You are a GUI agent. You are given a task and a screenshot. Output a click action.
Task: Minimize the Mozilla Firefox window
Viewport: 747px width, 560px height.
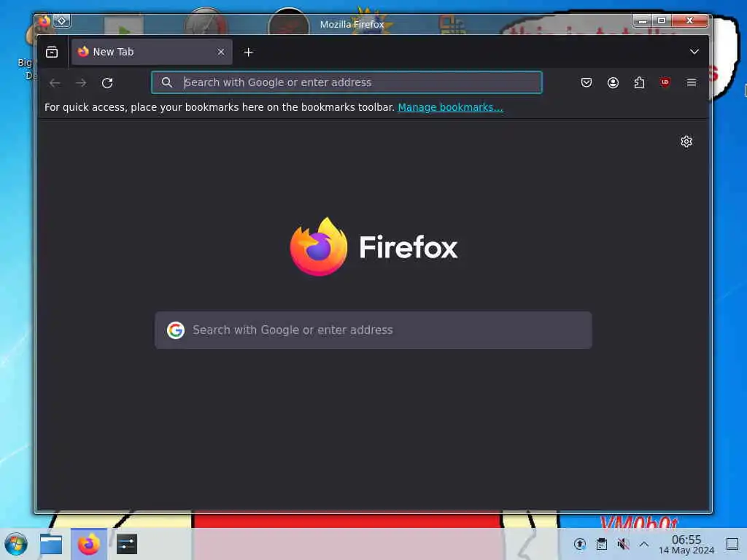tap(642, 20)
